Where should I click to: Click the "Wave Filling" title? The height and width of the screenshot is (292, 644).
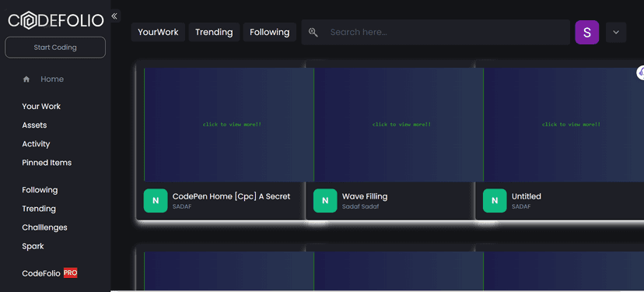[365, 196]
